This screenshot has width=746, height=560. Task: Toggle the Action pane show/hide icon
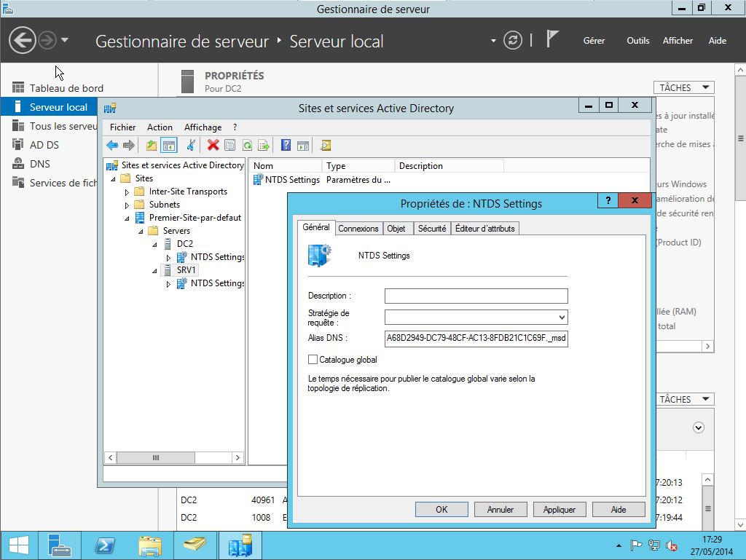tap(302, 146)
